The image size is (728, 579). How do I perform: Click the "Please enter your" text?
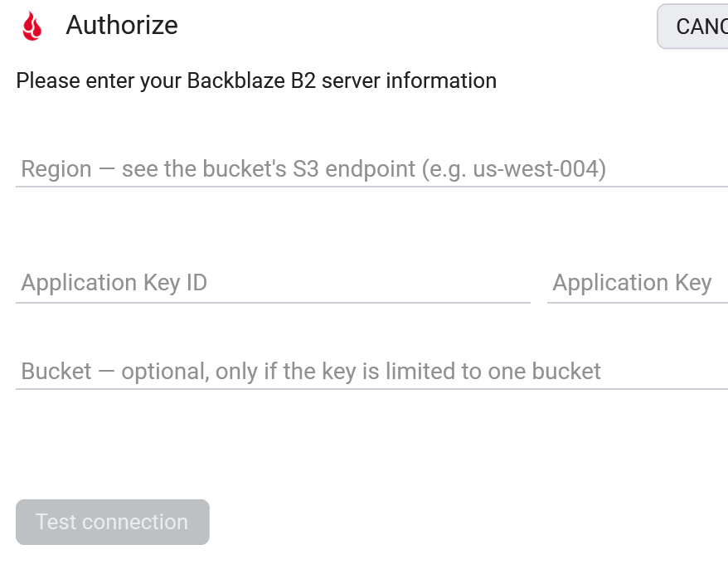(99, 81)
